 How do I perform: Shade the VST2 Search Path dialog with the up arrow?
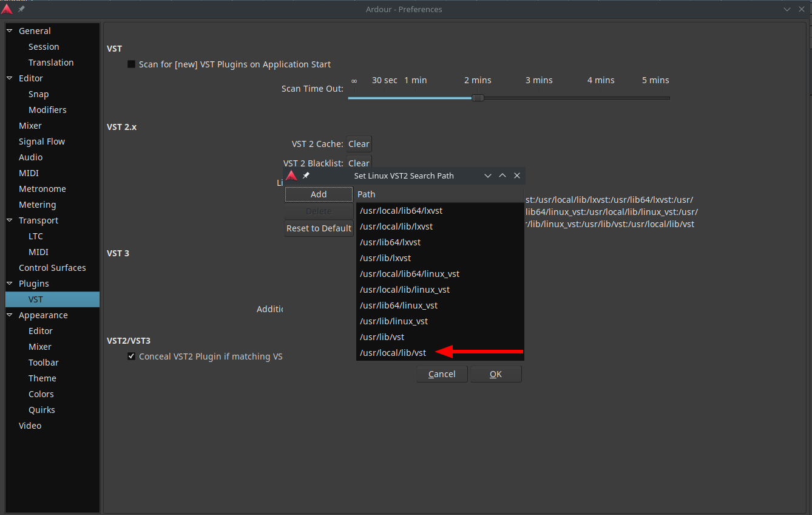[502, 176]
